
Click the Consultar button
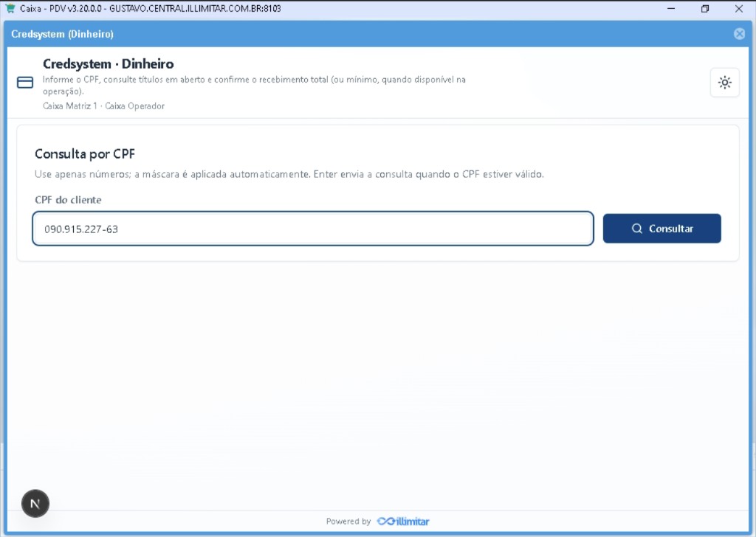pos(662,228)
